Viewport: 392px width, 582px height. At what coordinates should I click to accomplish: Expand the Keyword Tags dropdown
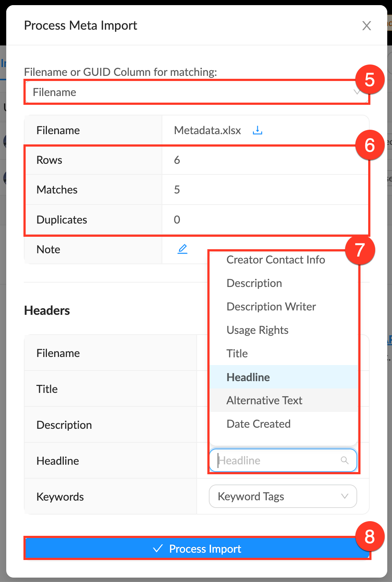(x=282, y=496)
